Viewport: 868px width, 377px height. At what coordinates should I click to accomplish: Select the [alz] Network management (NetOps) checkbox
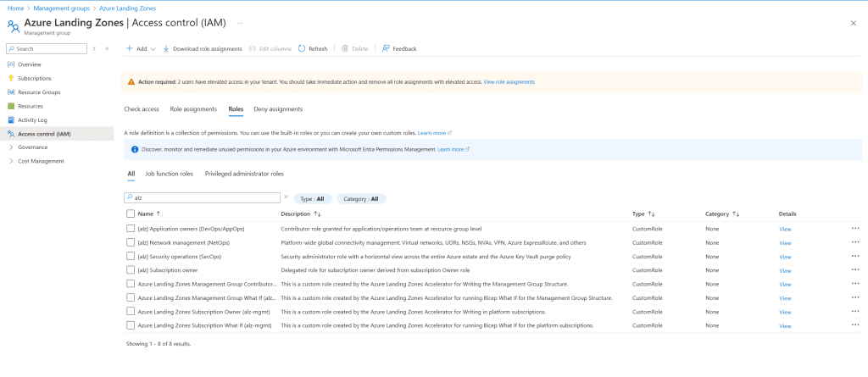point(131,242)
